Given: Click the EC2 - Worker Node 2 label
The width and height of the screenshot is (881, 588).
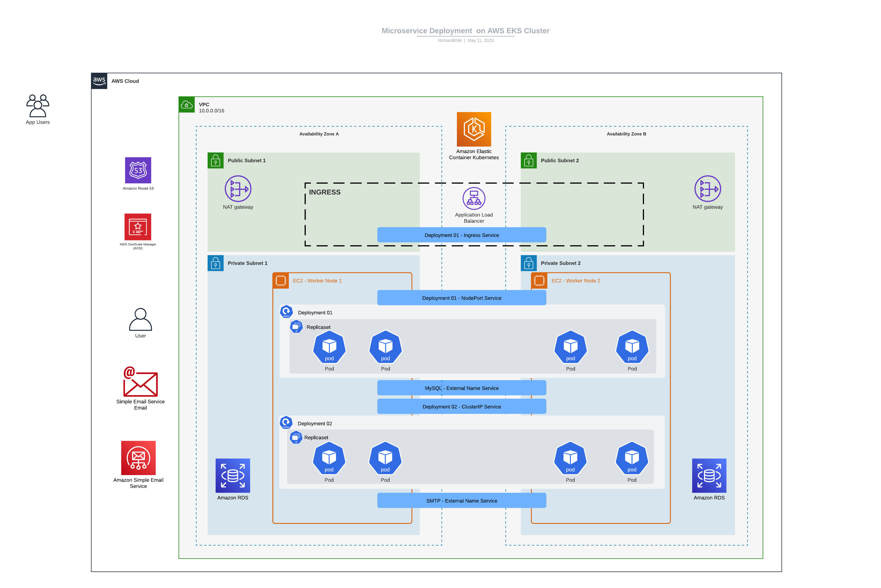Looking at the screenshot, I should tap(576, 281).
